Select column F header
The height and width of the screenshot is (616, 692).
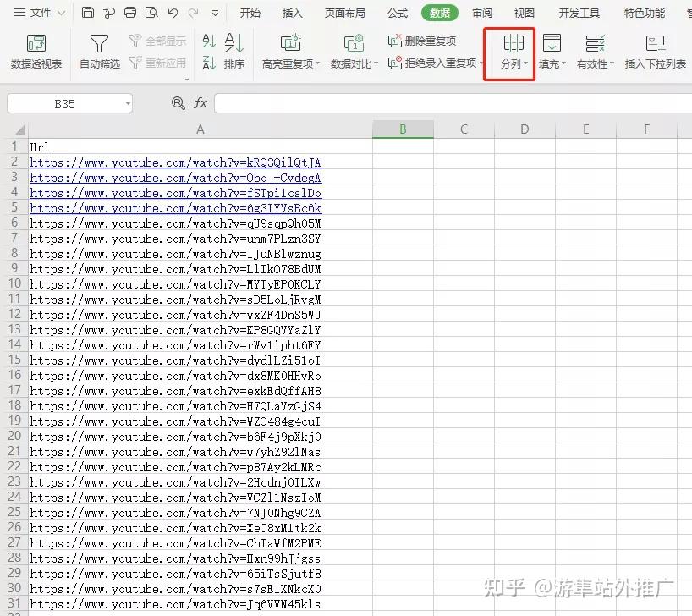646,129
